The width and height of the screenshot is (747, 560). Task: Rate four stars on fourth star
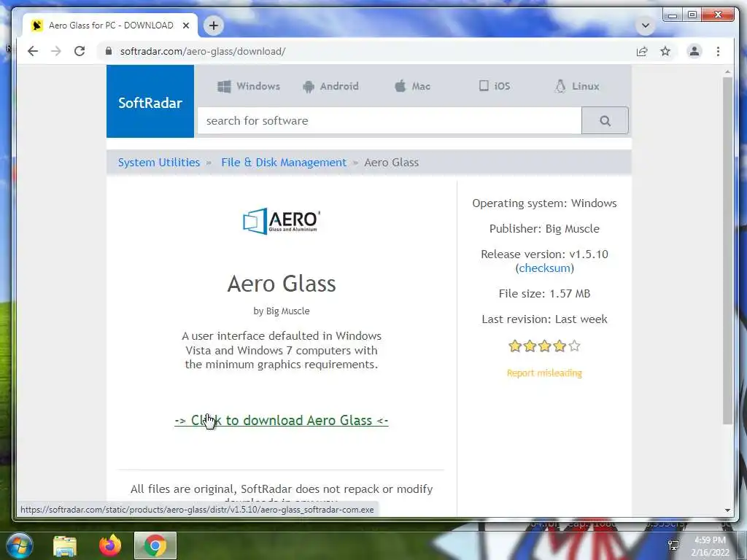point(560,346)
